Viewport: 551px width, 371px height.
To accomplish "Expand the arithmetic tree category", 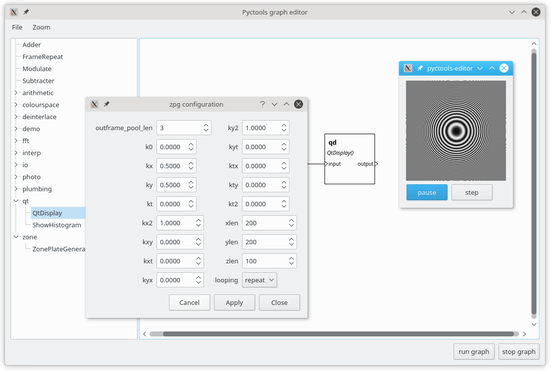I will pos(16,93).
